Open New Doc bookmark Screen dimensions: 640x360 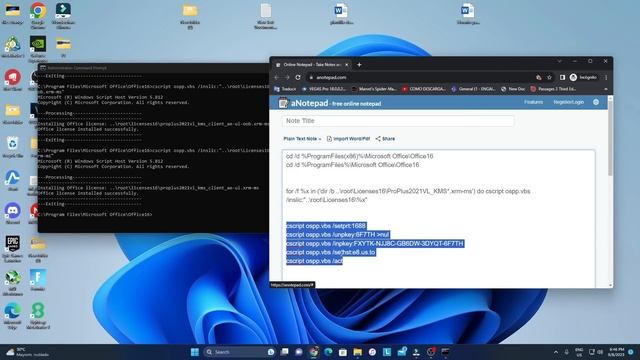click(x=513, y=89)
